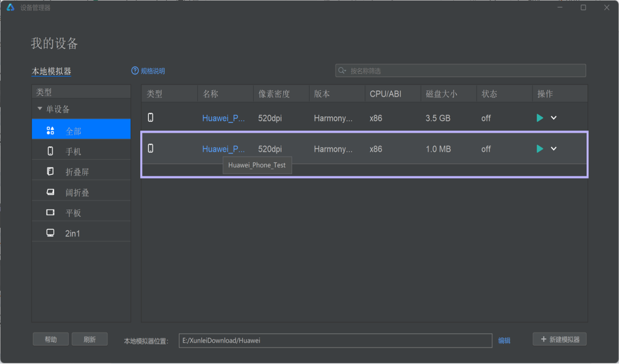Click the 520dpi cell in 1.0 MB row
The width and height of the screenshot is (619, 364).
[270, 149]
